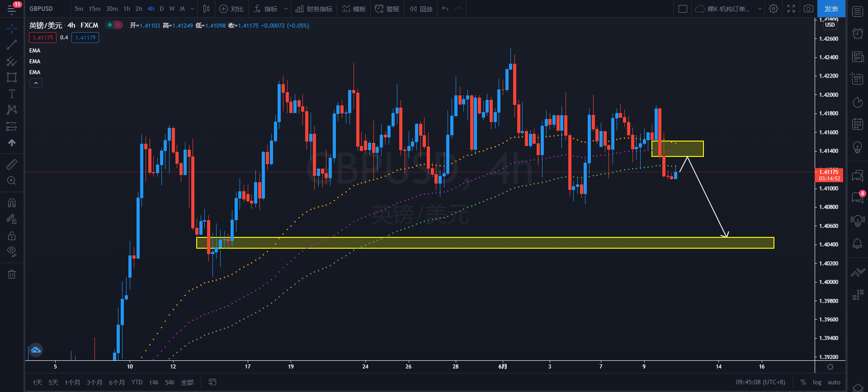Image resolution: width=868 pixels, height=392 pixels.
Task: Delete all drawings with trash icon
Action: 12,274
